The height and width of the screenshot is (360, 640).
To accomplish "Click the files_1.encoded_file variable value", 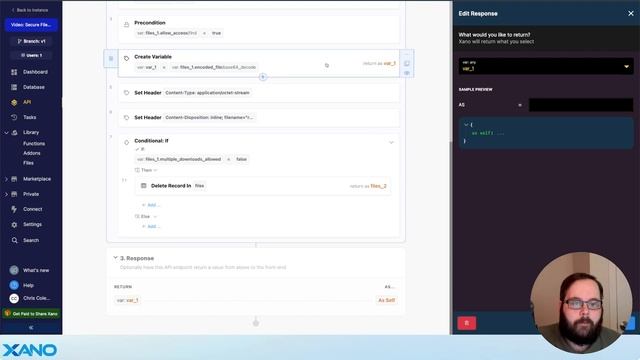I will [214, 67].
